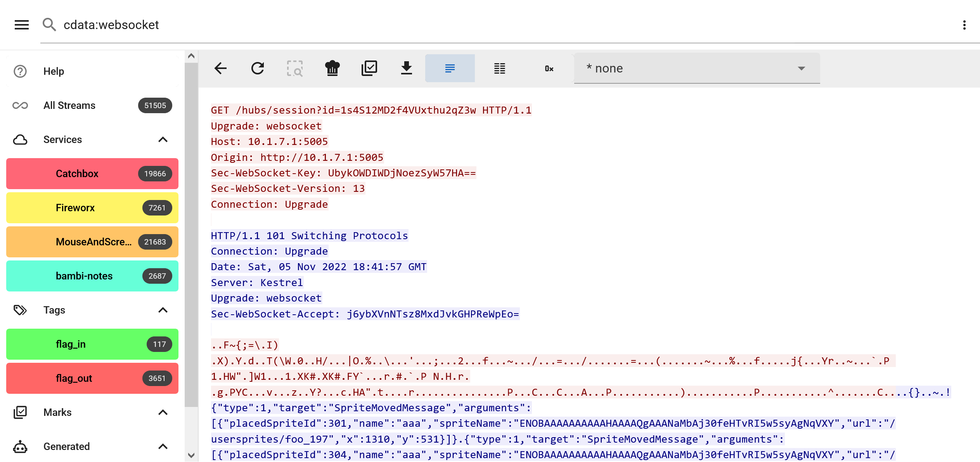Viewport: 980px width, 462px height.
Task: Reload the stream with the refresh icon
Action: pyautogui.click(x=257, y=68)
